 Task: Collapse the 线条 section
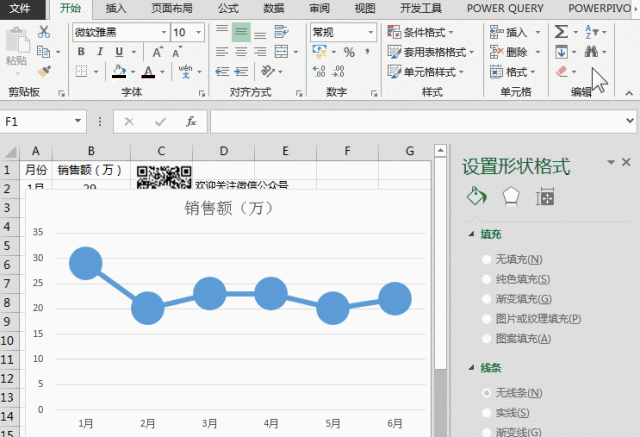point(472,368)
